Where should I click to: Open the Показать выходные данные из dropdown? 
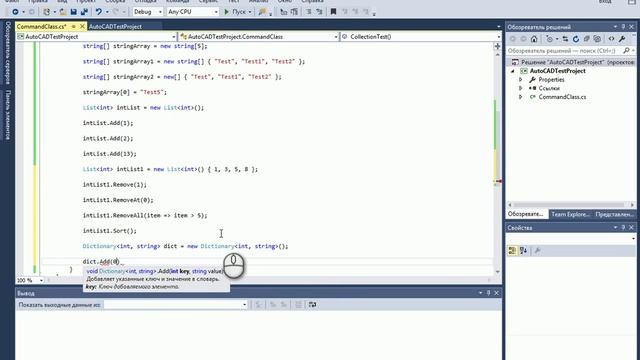click(176, 305)
